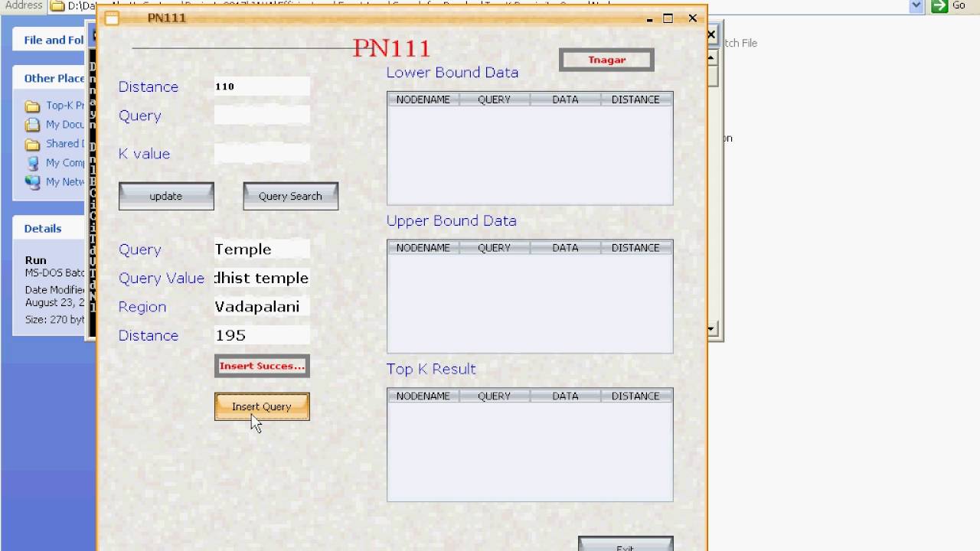The height and width of the screenshot is (551, 980).
Task: Click the Query Search button
Action: point(290,196)
